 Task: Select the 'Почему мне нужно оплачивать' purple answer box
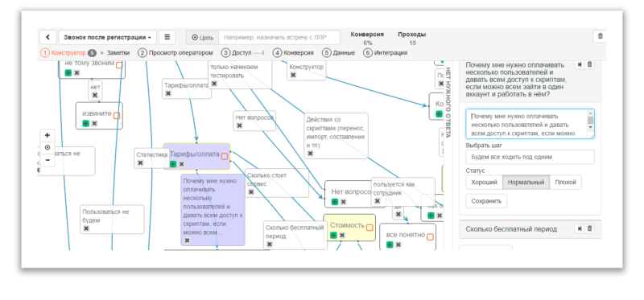pyautogui.click(x=213, y=210)
